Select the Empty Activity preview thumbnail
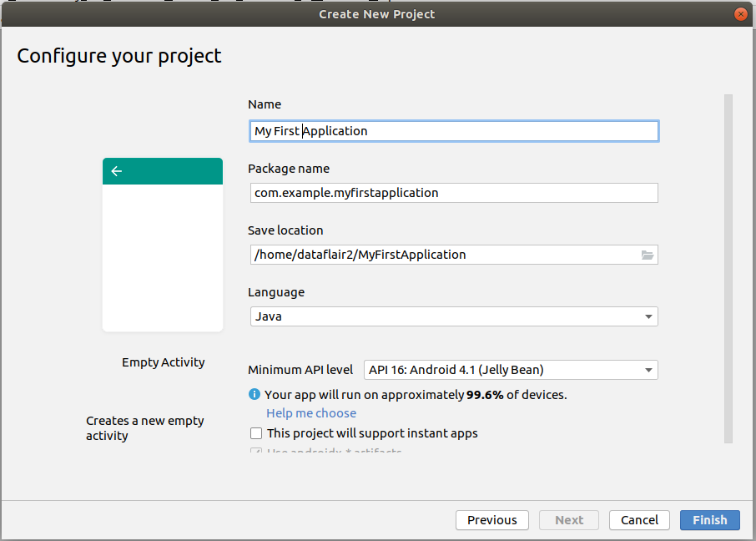Viewport: 756px width, 541px height. (163, 245)
